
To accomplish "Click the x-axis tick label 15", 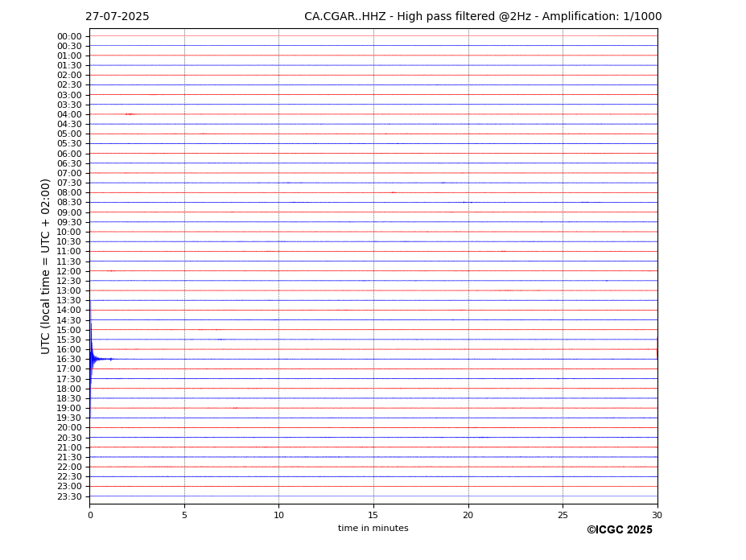I will [x=373, y=515].
